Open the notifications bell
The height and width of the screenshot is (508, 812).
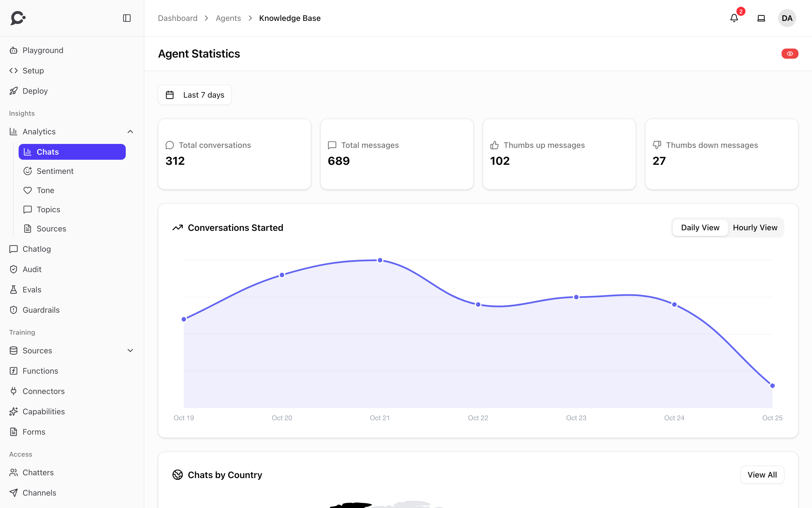[734, 18]
